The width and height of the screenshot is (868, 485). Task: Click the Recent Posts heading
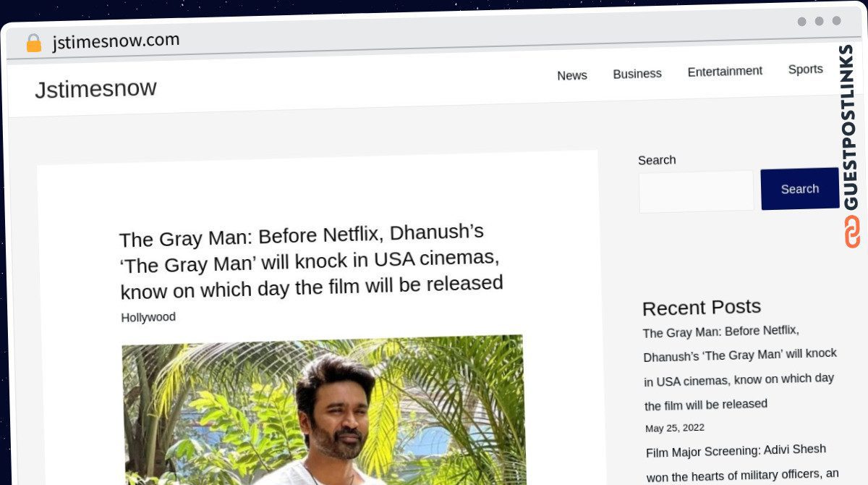702,307
